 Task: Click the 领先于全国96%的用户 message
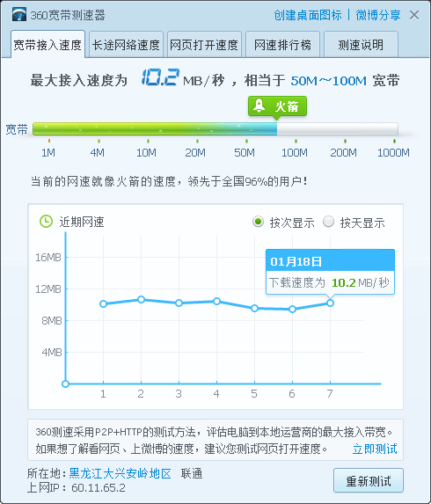coord(248,181)
